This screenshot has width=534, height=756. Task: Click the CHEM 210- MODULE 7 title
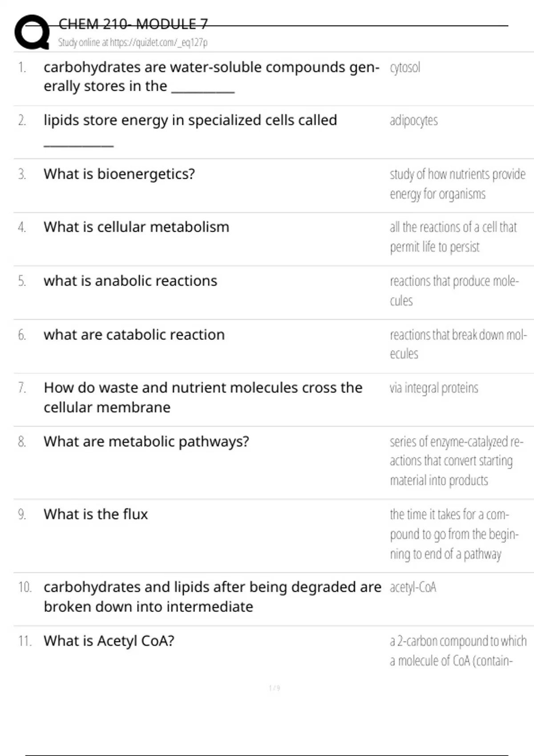coord(133,24)
